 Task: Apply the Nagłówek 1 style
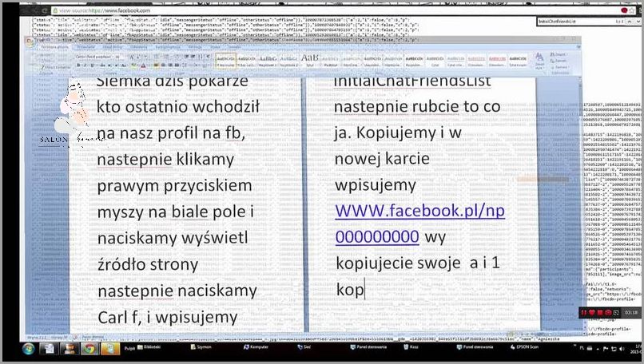(x=268, y=61)
